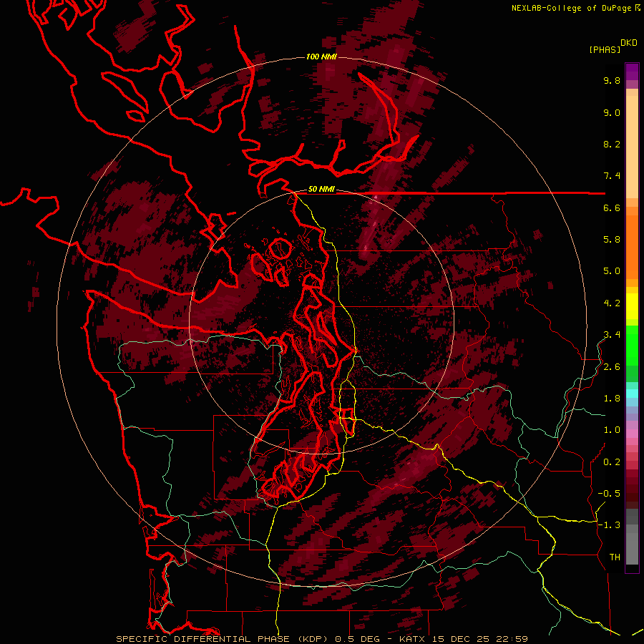Click the 3.4 value on the color scale
The height and width of the screenshot is (644, 644).
(x=612, y=335)
